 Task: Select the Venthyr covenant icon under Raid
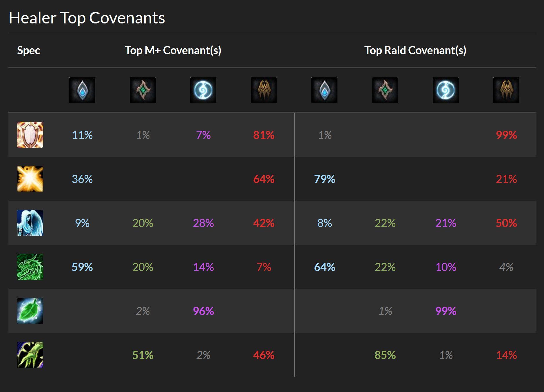[506, 90]
